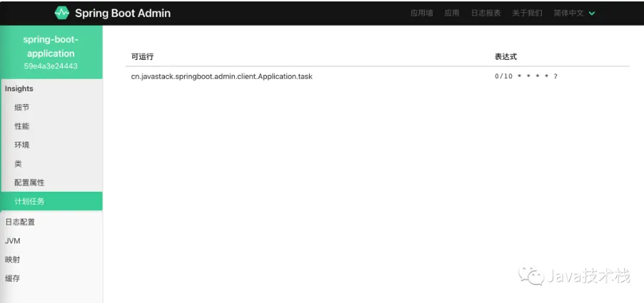This screenshot has width=644, height=303.
Task: Open the 关于我们 navigation item
Action: click(x=527, y=13)
